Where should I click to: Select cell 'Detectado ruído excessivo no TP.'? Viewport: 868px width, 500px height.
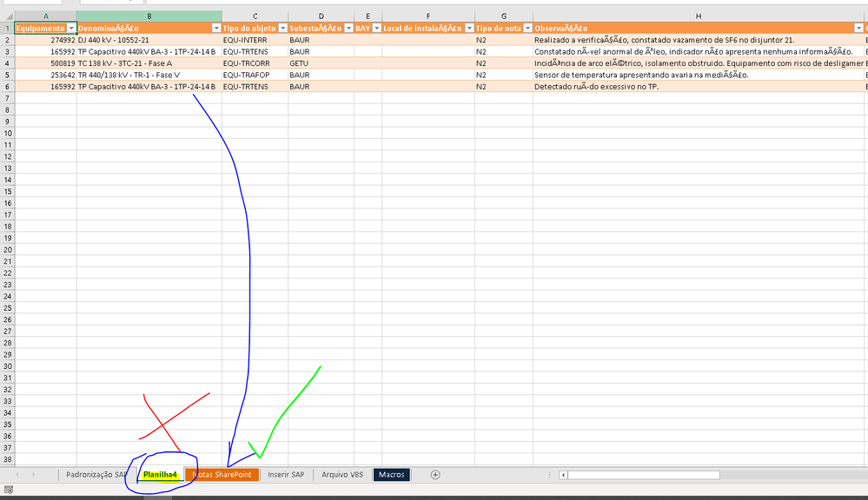click(698, 86)
